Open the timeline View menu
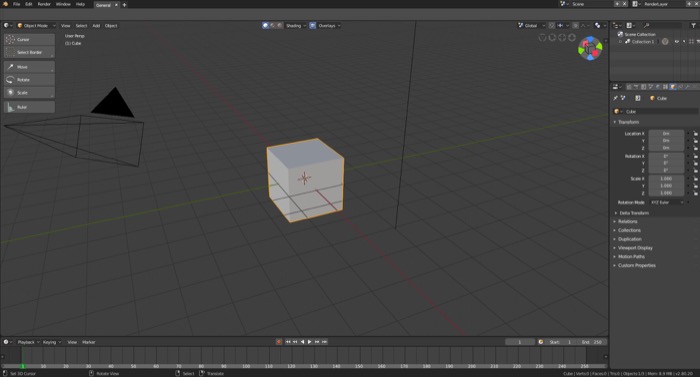This screenshot has width=700, height=377. click(x=72, y=342)
